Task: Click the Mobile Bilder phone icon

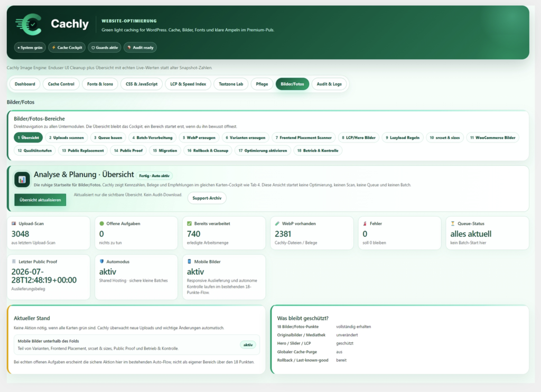Action: pyautogui.click(x=189, y=262)
